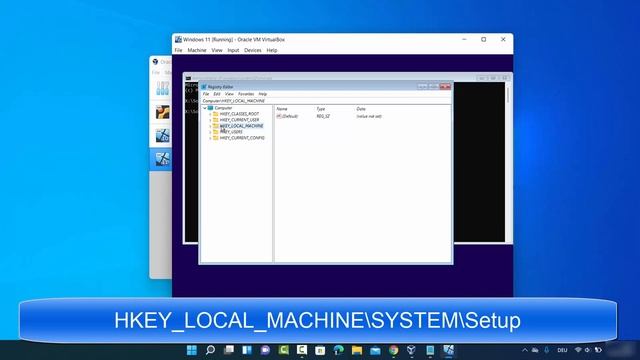Image resolution: width=640 pixels, height=360 pixels.
Task: Open taskbar Search magnifier
Action: point(210,350)
